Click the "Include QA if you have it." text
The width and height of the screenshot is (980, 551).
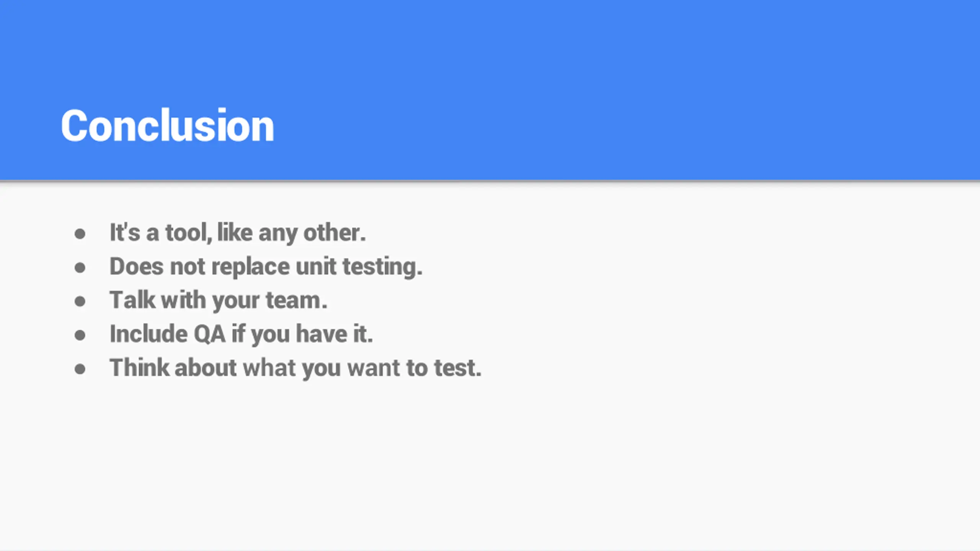tap(241, 334)
